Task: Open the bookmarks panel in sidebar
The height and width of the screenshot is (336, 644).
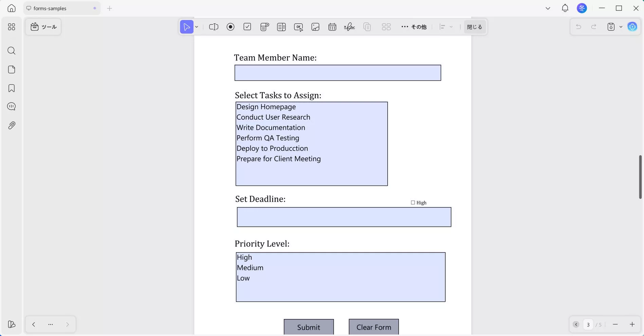Action: 12,88
